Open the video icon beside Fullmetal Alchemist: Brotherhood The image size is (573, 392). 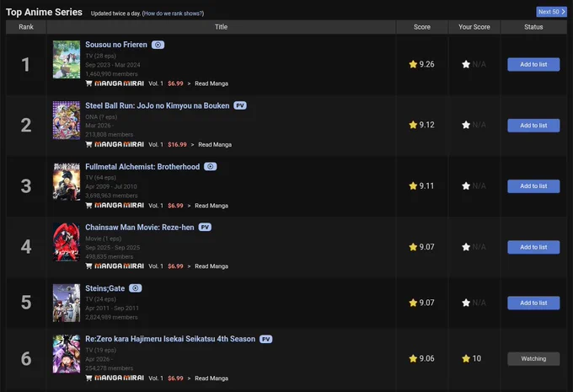210,167
